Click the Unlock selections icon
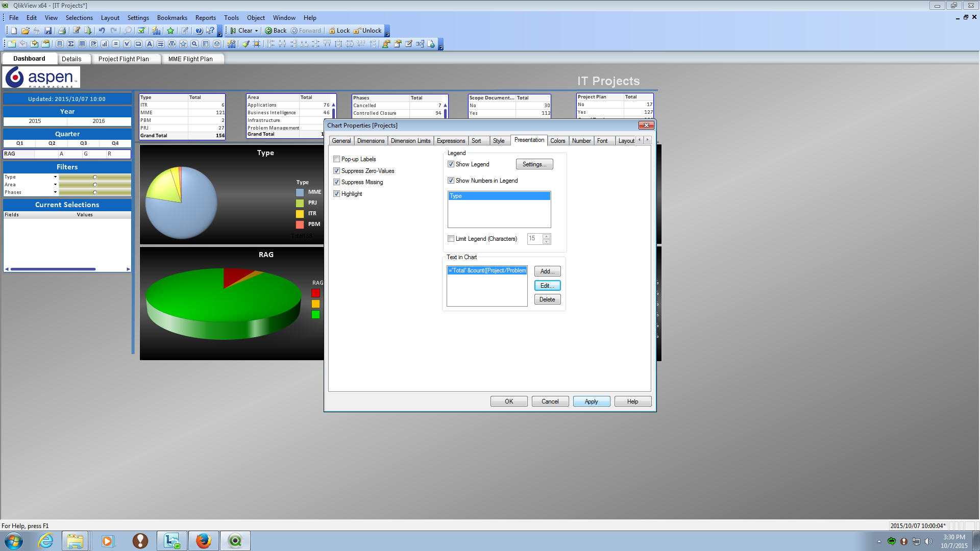The height and width of the screenshot is (551, 980). point(357,31)
